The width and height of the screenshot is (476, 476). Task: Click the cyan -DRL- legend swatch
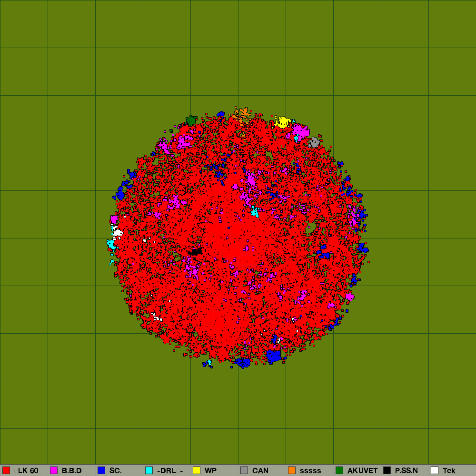click(x=149, y=470)
